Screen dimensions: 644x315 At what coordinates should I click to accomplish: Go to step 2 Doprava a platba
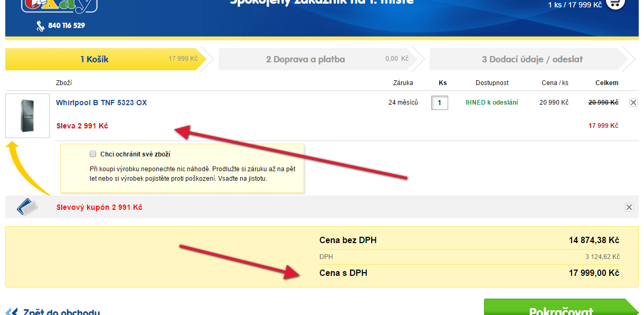coord(317,59)
